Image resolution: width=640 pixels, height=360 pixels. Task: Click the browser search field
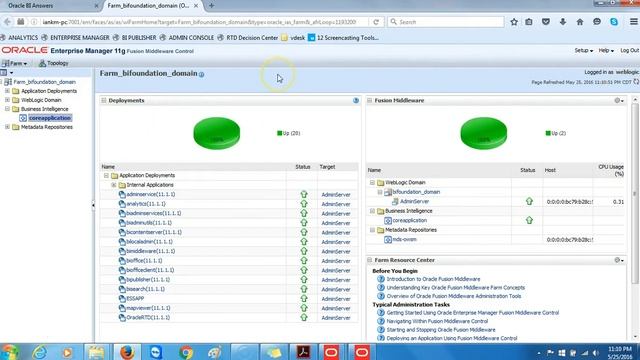coord(446,22)
